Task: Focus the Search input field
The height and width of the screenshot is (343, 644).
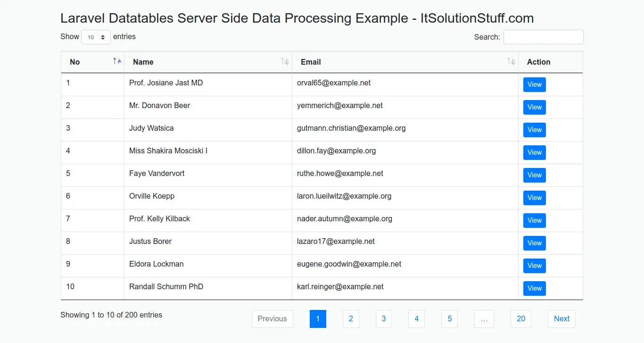Action: (543, 37)
